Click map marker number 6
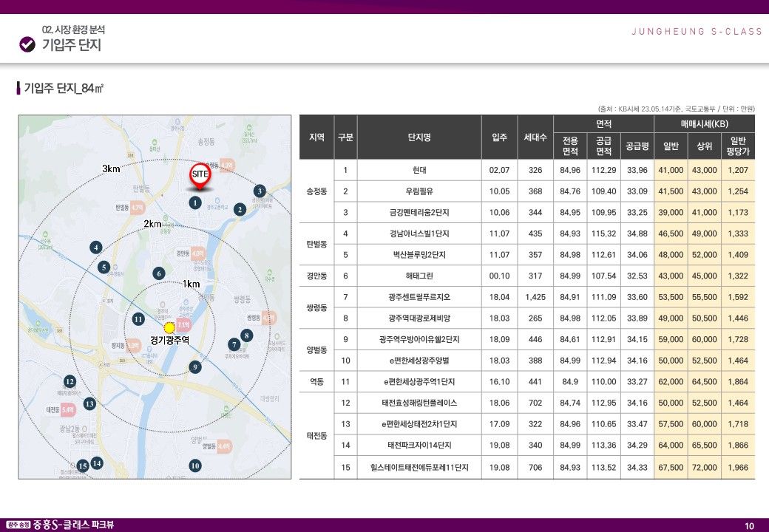This screenshot has height=532, width=769. coord(158,273)
